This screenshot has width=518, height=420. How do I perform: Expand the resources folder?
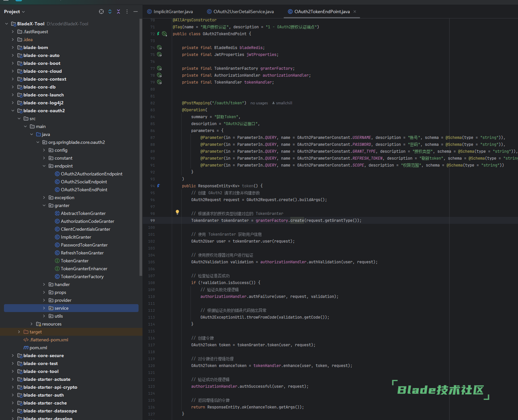32,324
